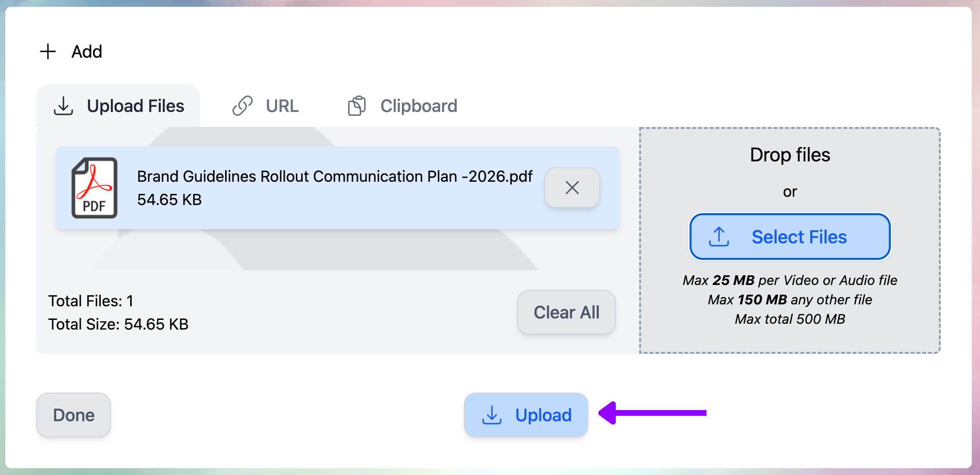
Task: Click the link icon beside URL
Action: (x=244, y=106)
